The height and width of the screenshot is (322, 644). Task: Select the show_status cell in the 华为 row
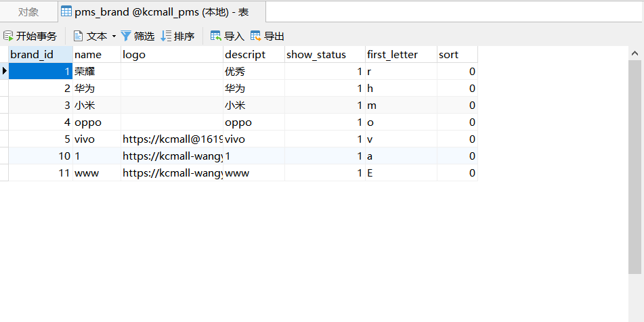pos(325,88)
